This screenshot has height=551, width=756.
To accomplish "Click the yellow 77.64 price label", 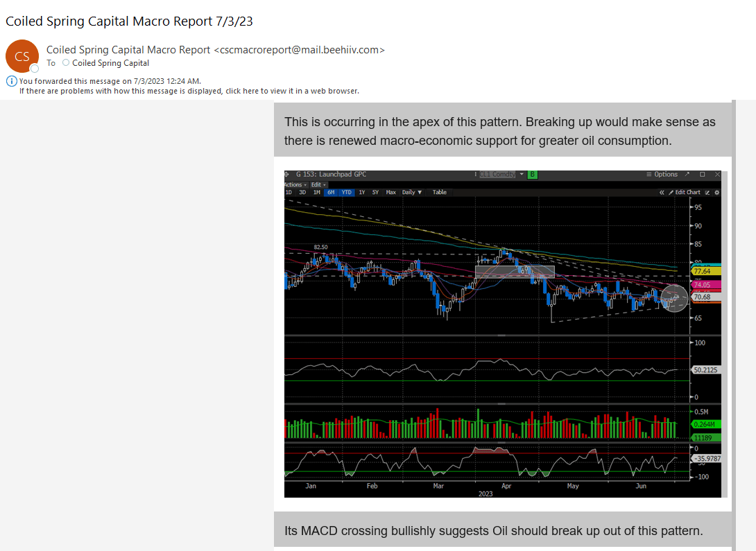I will pyautogui.click(x=706, y=271).
